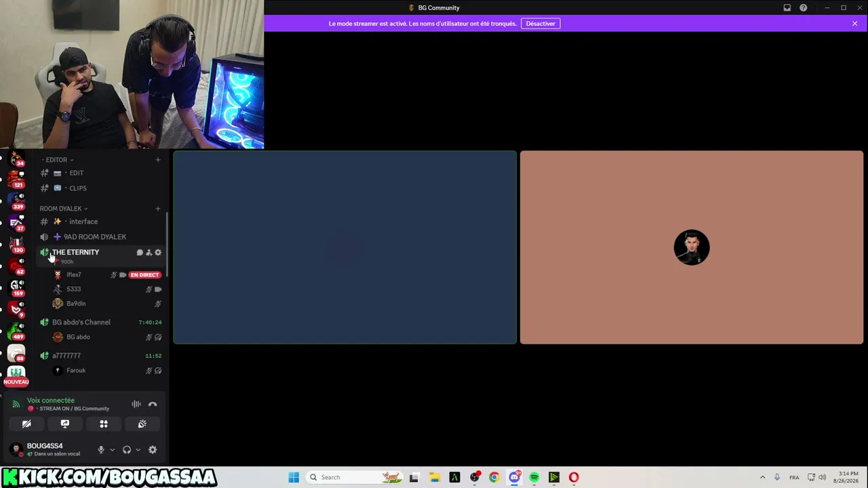The height and width of the screenshot is (488, 868).
Task: Edit THE ETERNITY channel settings gear
Action: pyautogui.click(x=158, y=253)
